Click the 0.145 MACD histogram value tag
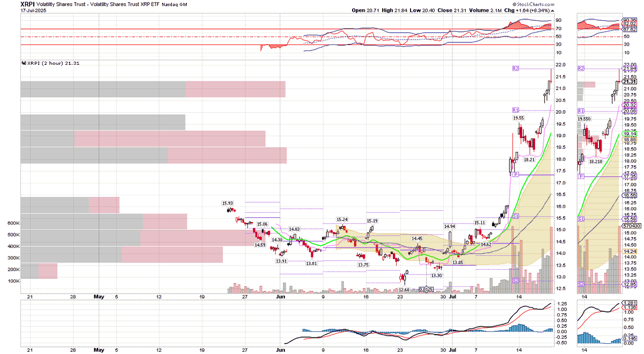644x354 pixels. click(629, 338)
